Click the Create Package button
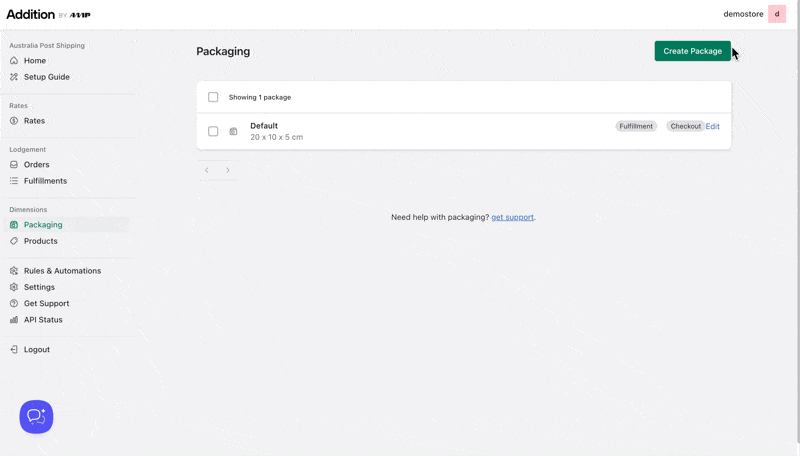Viewport: 800px width, 456px height. pos(692,51)
